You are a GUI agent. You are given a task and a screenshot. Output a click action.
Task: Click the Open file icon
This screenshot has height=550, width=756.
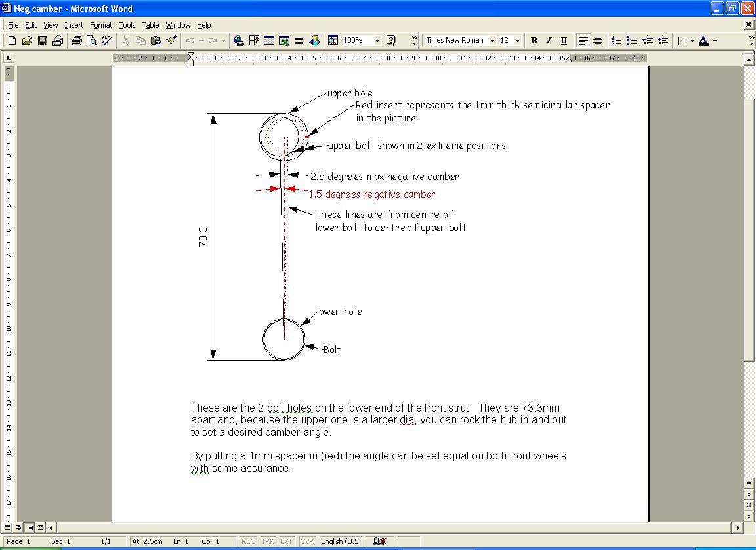click(x=28, y=41)
